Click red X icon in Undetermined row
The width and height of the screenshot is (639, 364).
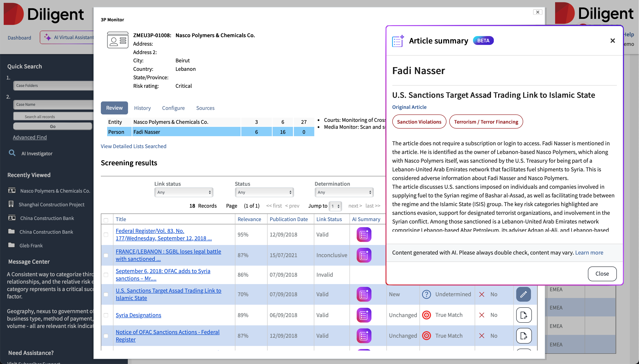[x=482, y=294]
